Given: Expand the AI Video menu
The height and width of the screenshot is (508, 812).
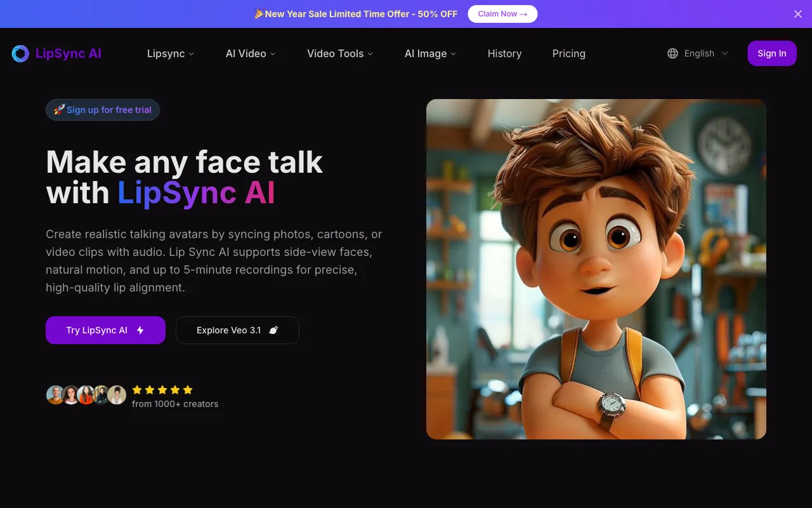Looking at the screenshot, I should pyautogui.click(x=251, y=53).
